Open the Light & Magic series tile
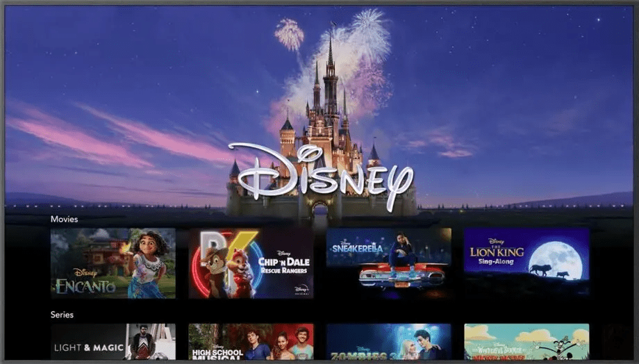 [113, 342]
